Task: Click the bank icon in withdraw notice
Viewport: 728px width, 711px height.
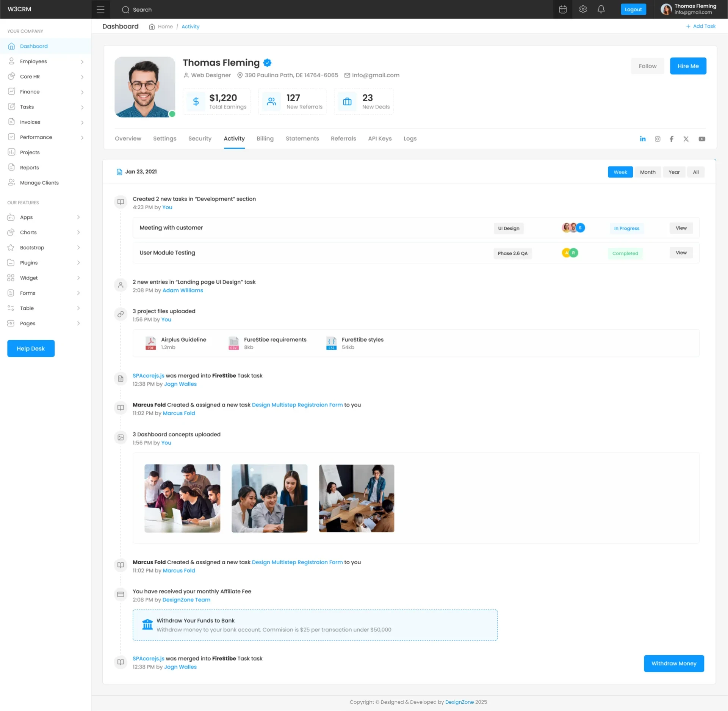Action: [x=147, y=624]
